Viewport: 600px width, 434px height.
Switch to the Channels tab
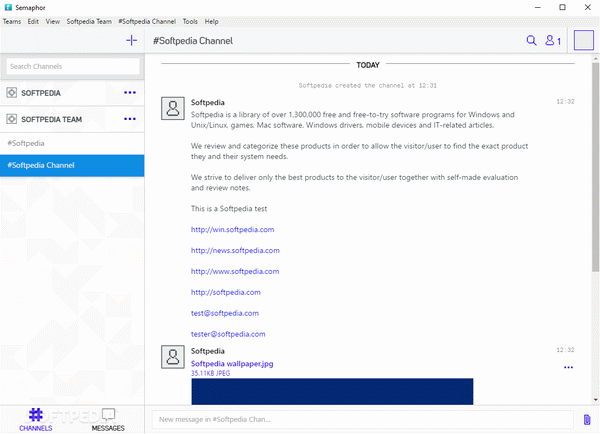coord(36,420)
